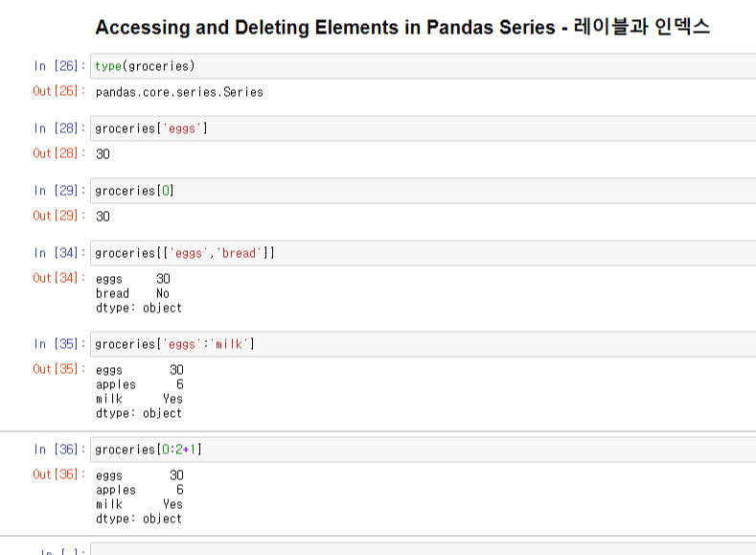
Task: Click the 'eggs 30' row in Out[36]
Action: coord(140,475)
